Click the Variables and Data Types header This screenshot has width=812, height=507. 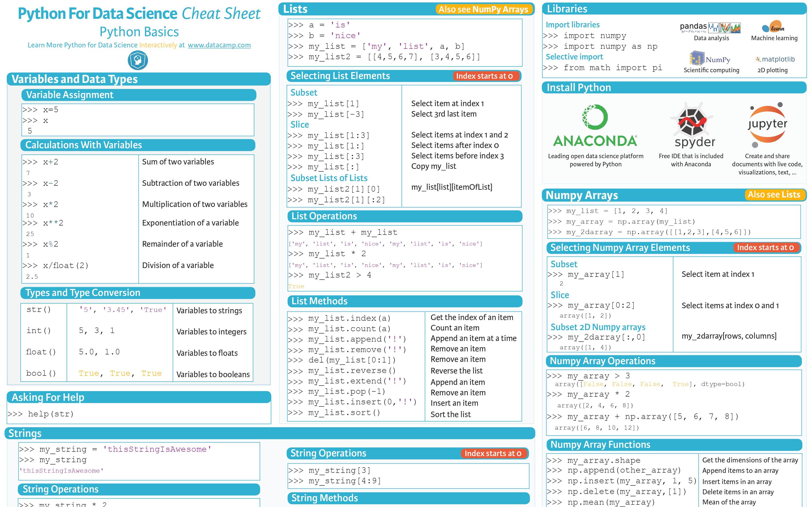point(74,79)
